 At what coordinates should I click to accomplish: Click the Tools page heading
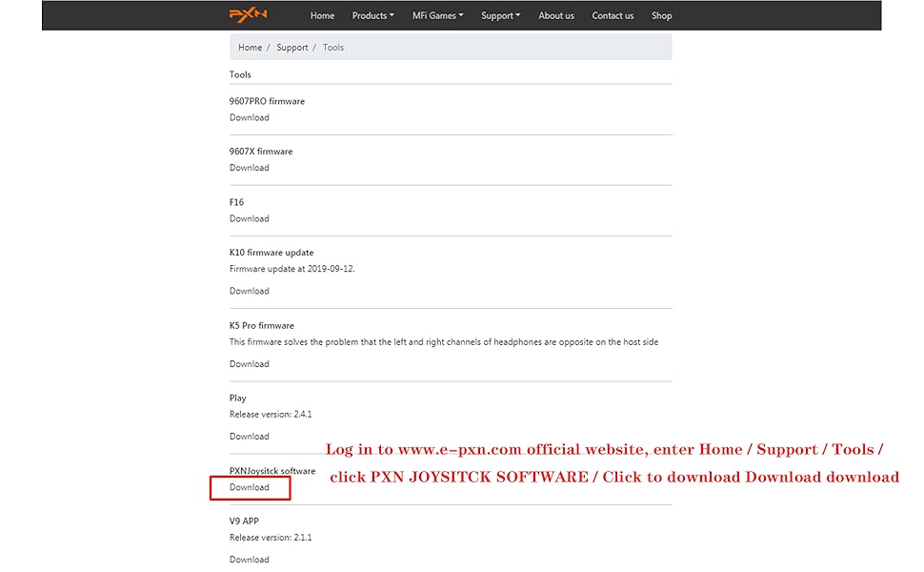pos(240,74)
